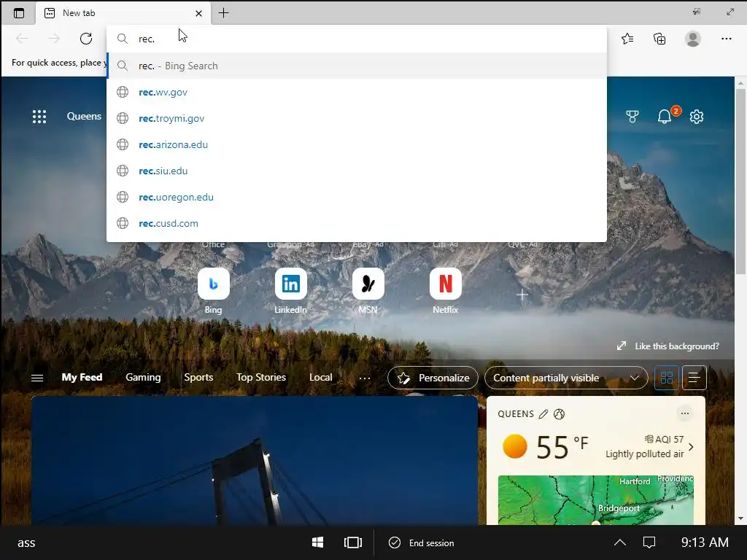
Task: Open the Netflix quick link tile
Action: pos(446,284)
